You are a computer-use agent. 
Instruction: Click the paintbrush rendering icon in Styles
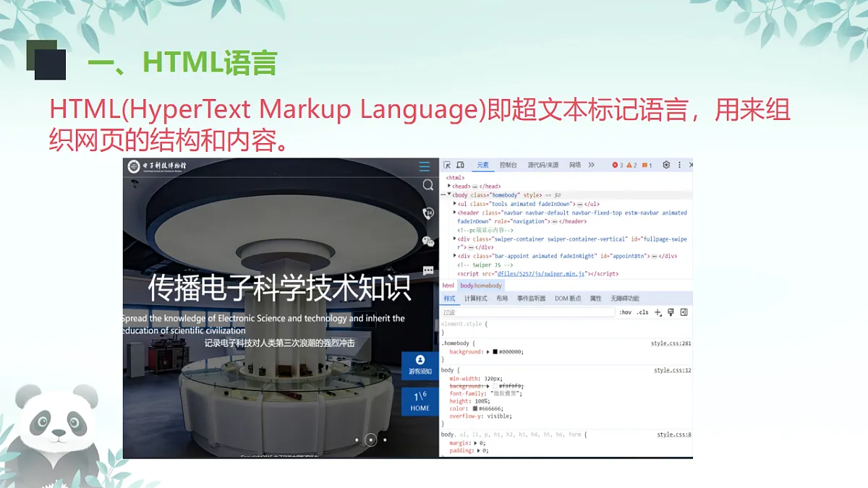pos(671,312)
